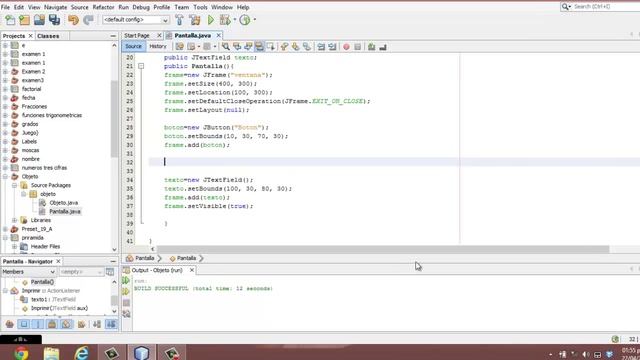Click the Build Project hammer icon
640x360 pixels.
(179, 20)
